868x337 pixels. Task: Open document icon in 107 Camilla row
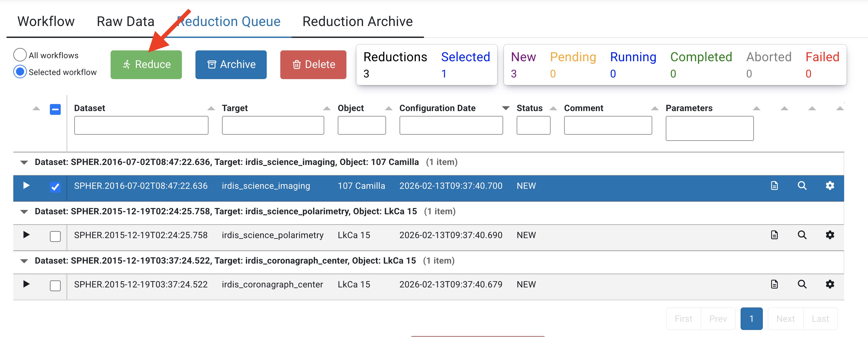coord(774,186)
